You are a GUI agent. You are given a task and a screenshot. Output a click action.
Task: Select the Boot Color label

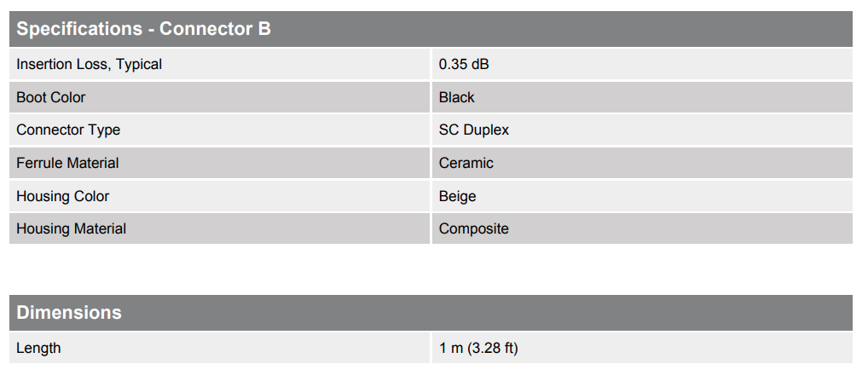(x=51, y=97)
